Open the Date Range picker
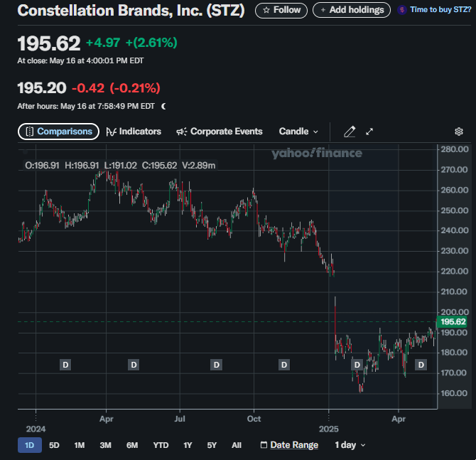The image size is (476, 460). pos(289,445)
